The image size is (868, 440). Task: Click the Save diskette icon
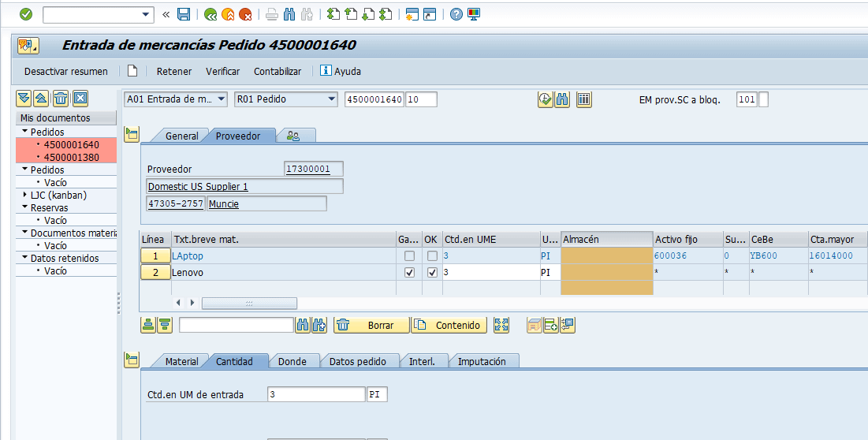[x=184, y=14]
